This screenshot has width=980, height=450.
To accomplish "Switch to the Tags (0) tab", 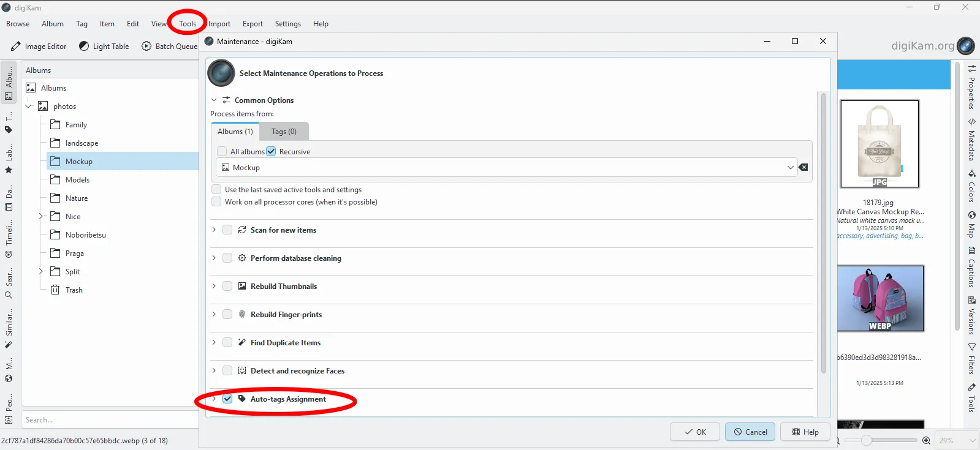I will [x=284, y=132].
